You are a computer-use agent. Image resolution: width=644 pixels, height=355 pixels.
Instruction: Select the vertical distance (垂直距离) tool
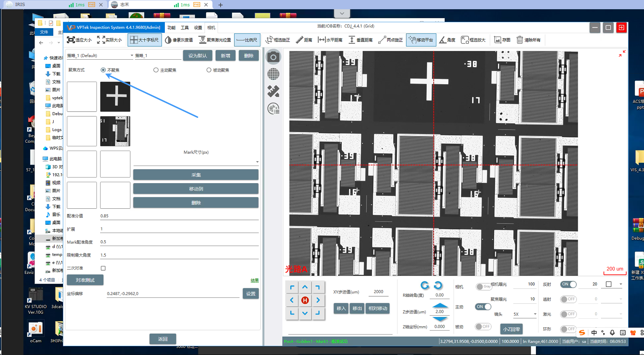pos(361,40)
